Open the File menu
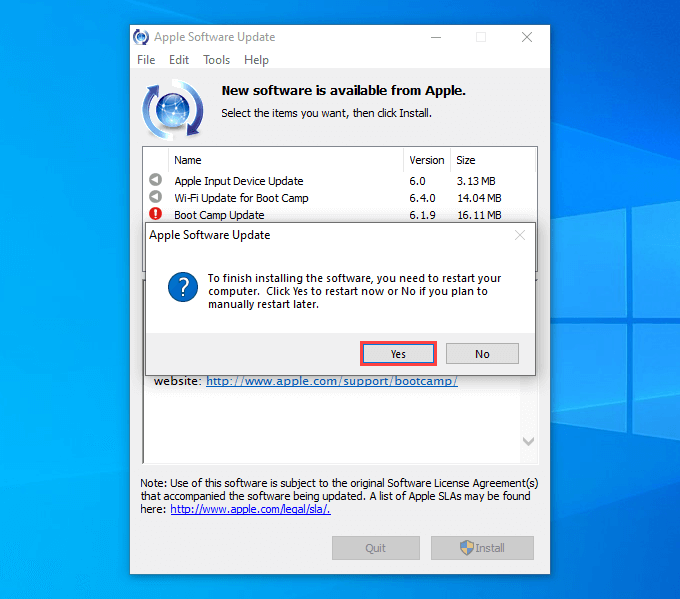This screenshot has height=599, width=680. click(146, 60)
